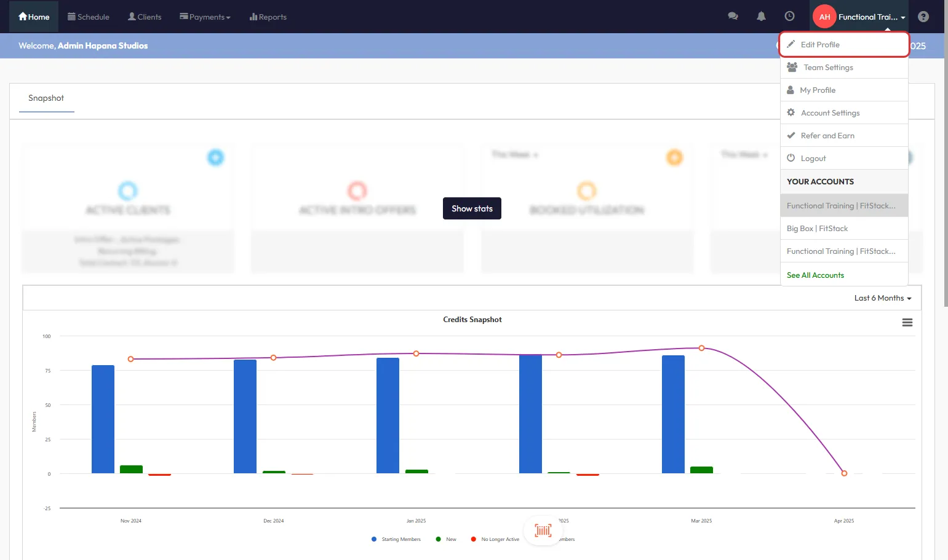
Task: Toggle Starting Members series in legend
Action: (396, 539)
